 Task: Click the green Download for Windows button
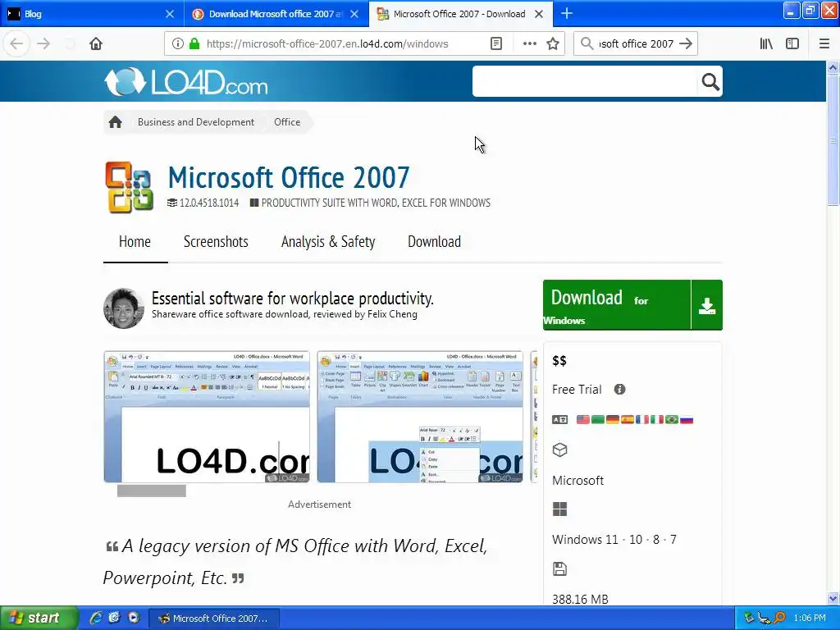point(617,305)
